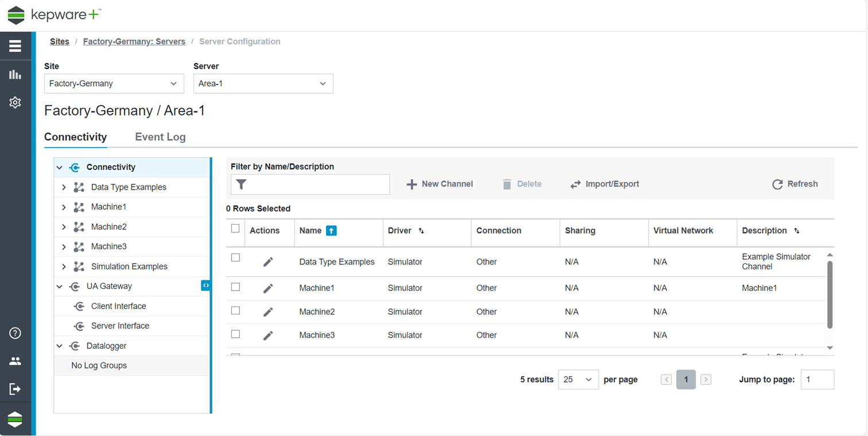Collapse the Connectivity tree node
This screenshot has width=868, height=436.
coord(59,168)
